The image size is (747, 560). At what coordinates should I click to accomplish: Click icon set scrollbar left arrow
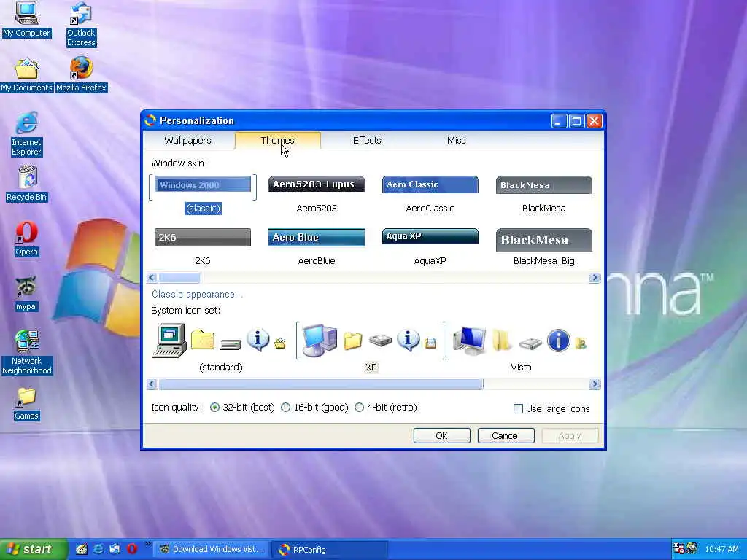[x=152, y=384]
